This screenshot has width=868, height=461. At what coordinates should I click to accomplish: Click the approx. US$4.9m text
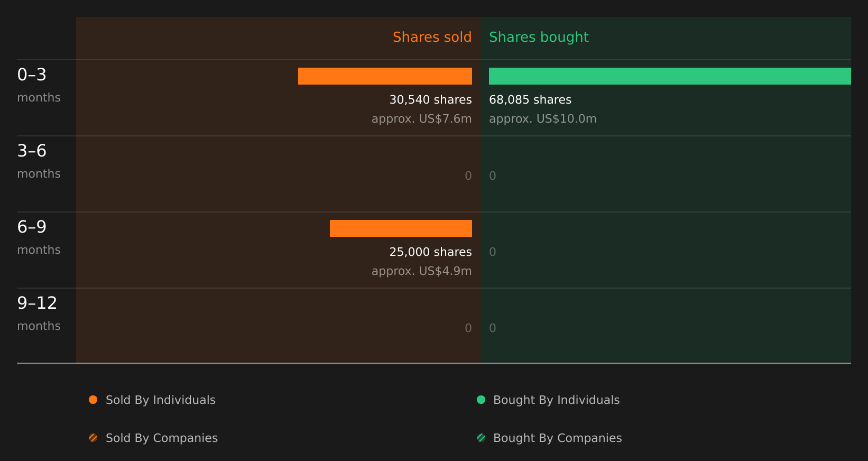click(421, 271)
